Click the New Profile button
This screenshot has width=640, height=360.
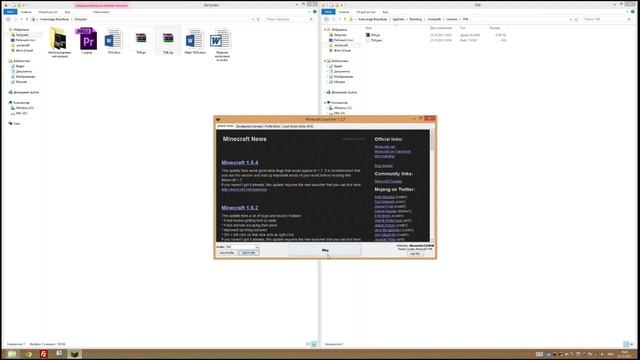(x=227, y=253)
